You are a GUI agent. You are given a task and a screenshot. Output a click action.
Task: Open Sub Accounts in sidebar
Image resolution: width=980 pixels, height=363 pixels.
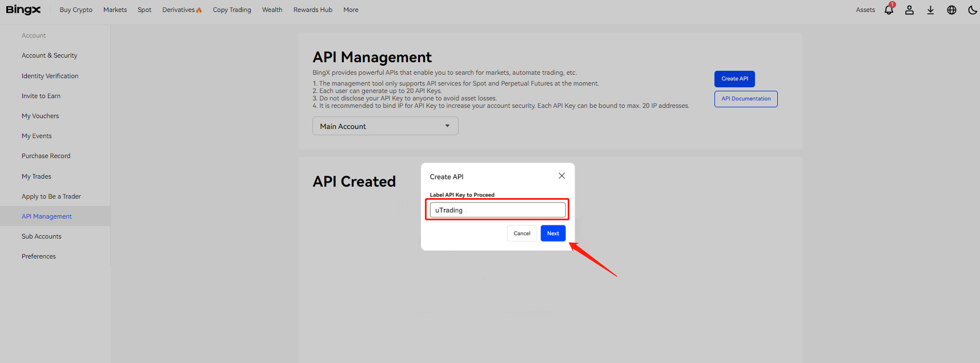point(41,236)
